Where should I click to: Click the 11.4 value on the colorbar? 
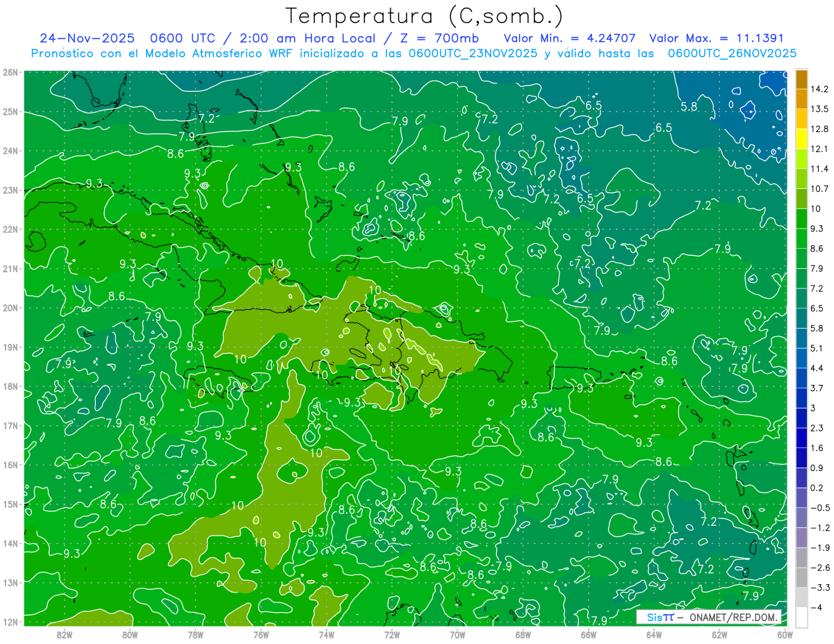(x=819, y=169)
